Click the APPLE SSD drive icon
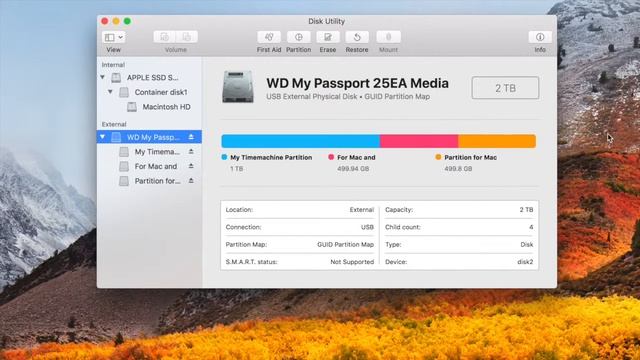Image resolution: width=640 pixels, height=360 pixels. click(x=116, y=78)
